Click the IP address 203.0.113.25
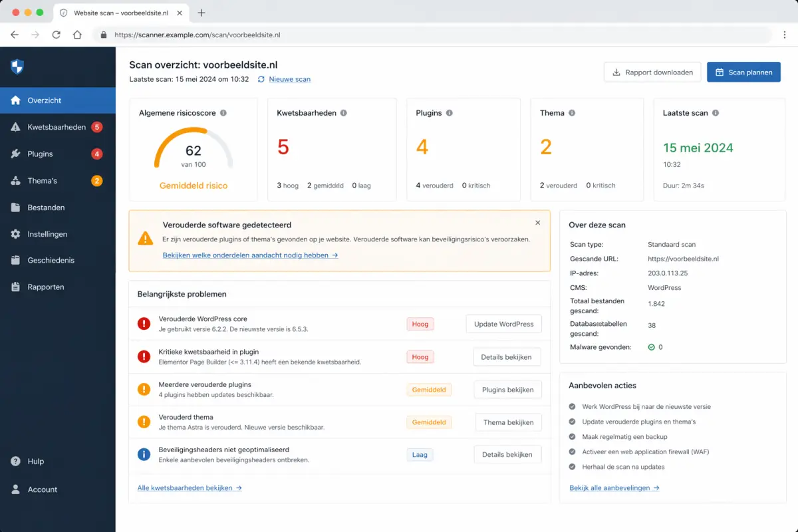Image resolution: width=798 pixels, height=532 pixels. pos(668,273)
